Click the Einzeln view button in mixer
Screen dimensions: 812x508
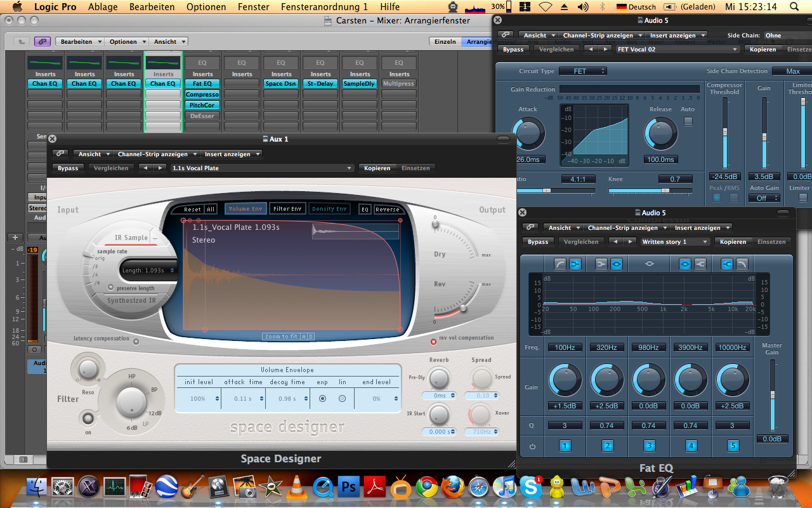point(445,41)
